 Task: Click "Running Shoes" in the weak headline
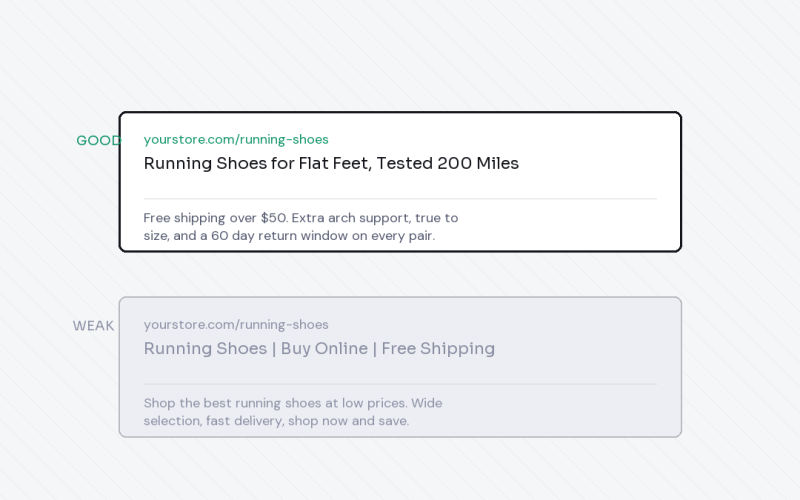(205, 348)
